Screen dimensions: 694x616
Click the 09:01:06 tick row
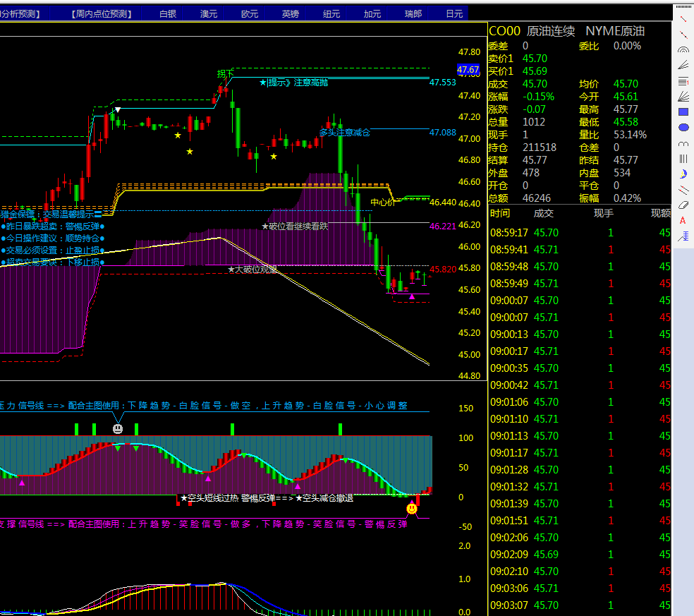pyautogui.click(x=580, y=402)
